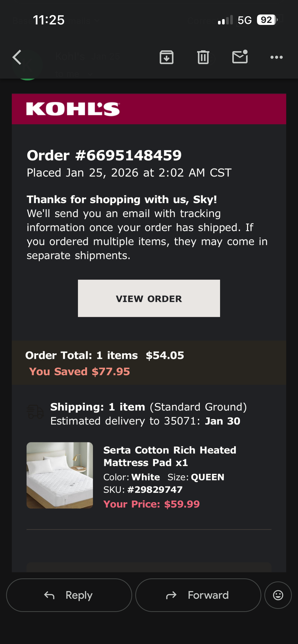Tap the Order Total $54.05 summary bar
The width and height of the screenshot is (298, 644).
click(149, 363)
